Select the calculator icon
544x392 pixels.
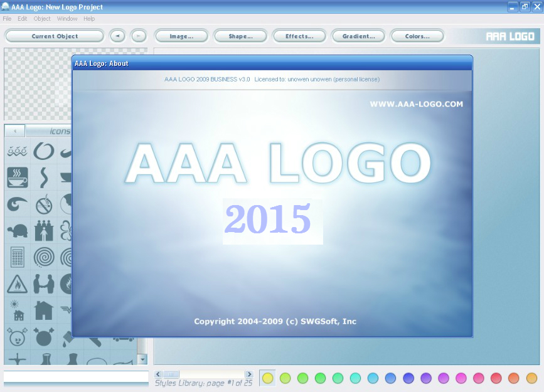(x=18, y=257)
